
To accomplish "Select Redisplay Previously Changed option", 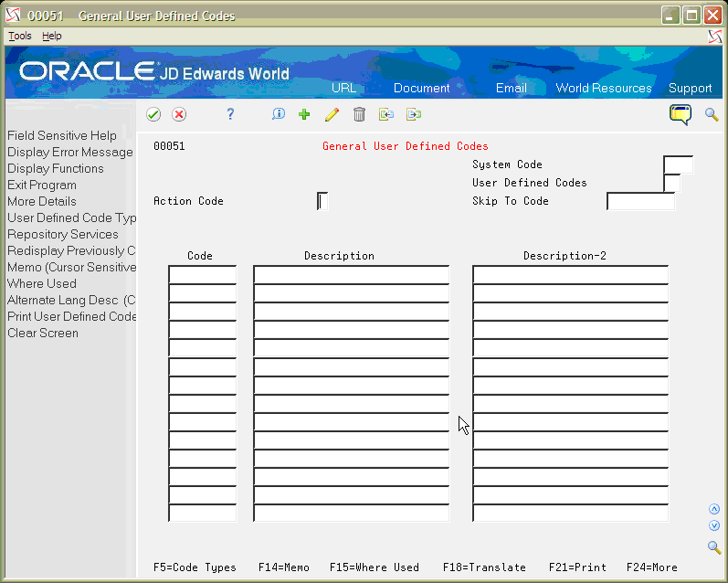I will coord(71,250).
